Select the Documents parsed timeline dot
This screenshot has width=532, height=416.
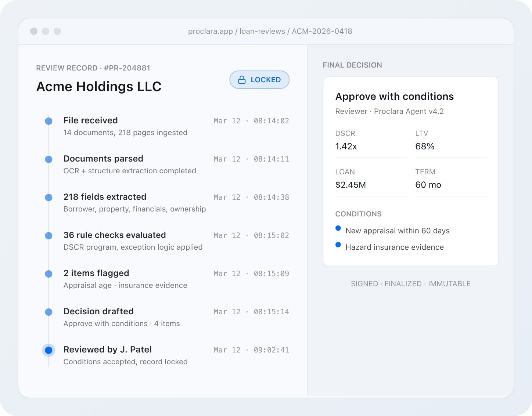pos(48,159)
